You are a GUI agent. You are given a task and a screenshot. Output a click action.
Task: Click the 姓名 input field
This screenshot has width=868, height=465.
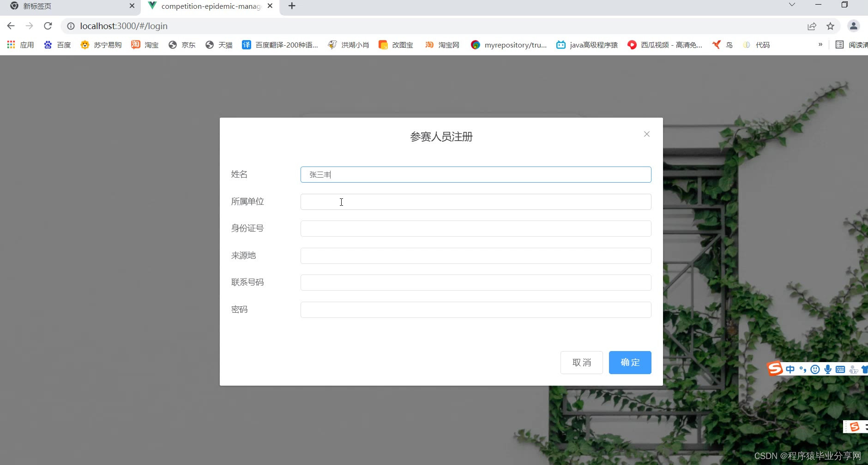coord(476,174)
